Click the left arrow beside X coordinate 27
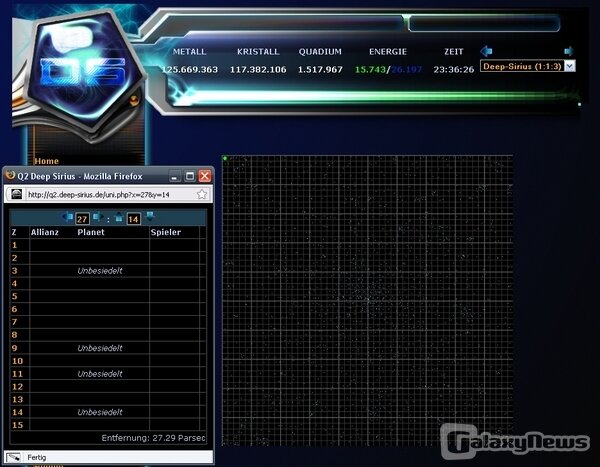This screenshot has width=600, height=467. click(x=67, y=217)
